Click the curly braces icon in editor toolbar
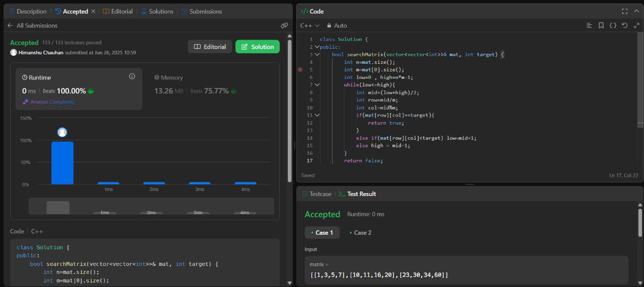 pyautogui.click(x=613, y=25)
